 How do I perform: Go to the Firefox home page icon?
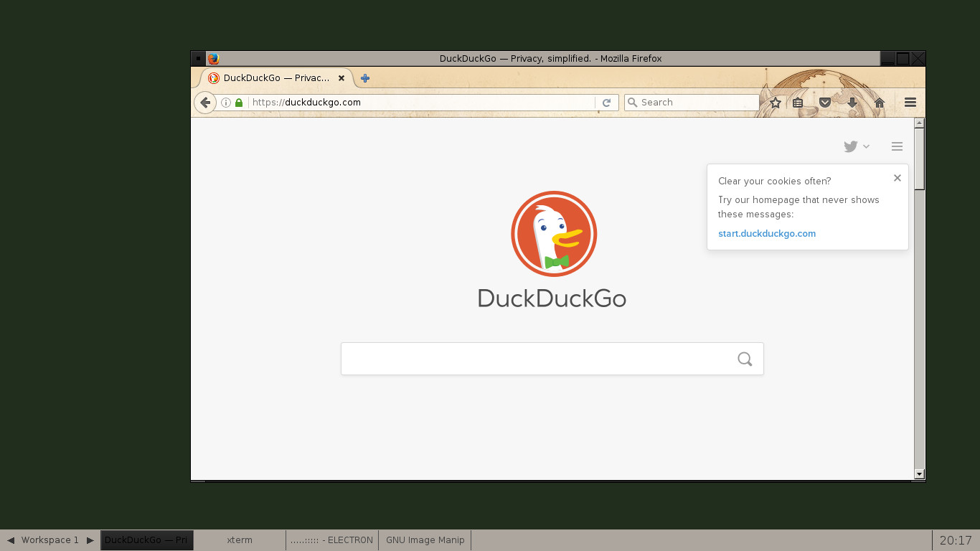[x=880, y=103]
